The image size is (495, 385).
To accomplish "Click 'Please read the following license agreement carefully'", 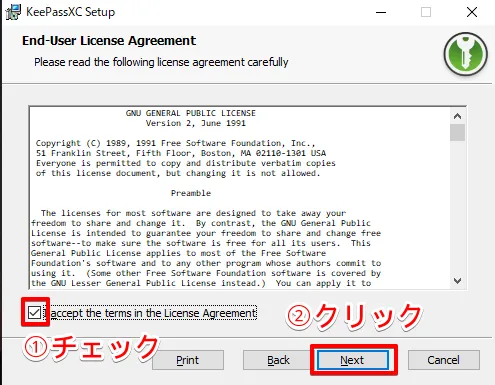I will [161, 62].
